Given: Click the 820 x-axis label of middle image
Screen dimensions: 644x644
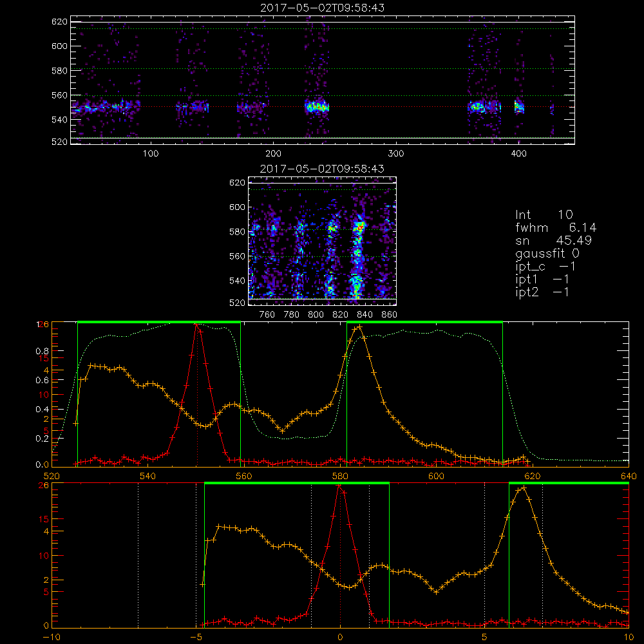Looking at the screenshot, I should [x=341, y=315].
